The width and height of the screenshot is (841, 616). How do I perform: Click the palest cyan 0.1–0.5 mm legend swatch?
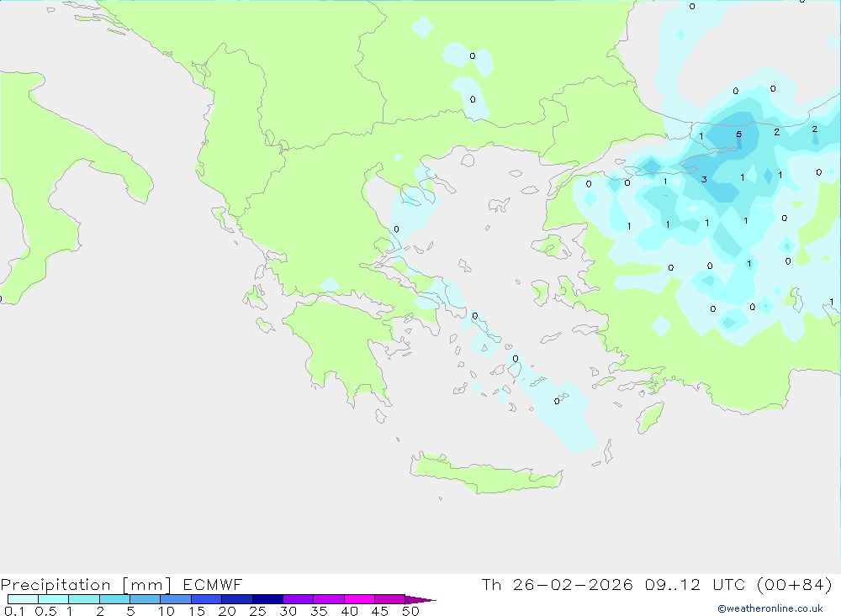[x=23, y=599]
